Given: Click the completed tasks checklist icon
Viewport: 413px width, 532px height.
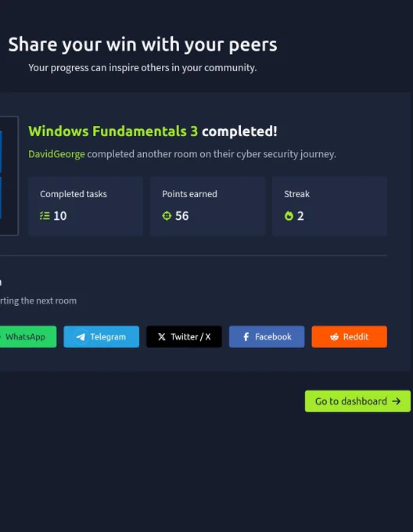Looking at the screenshot, I should 45,216.
